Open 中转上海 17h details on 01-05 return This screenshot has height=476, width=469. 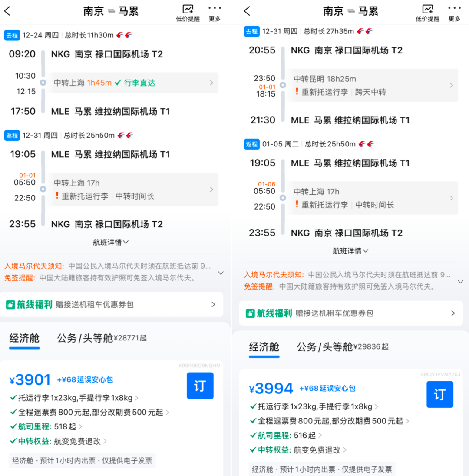tap(373, 198)
